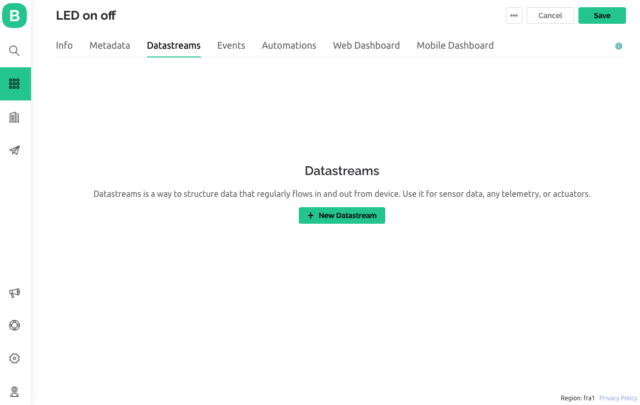Select the Datastreams tab

pos(173,46)
